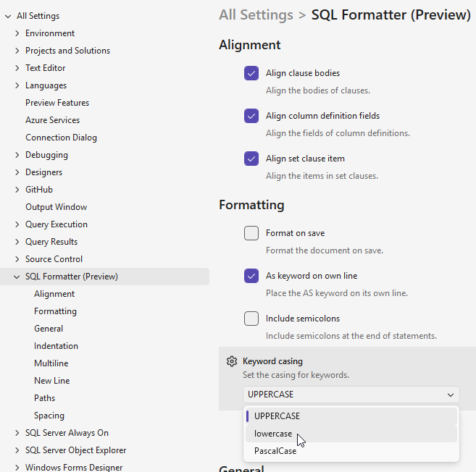Screen dimensions: 476x472
Task: Uncheck Align set clause item checkbox
Action: click(x=251, y=159)
